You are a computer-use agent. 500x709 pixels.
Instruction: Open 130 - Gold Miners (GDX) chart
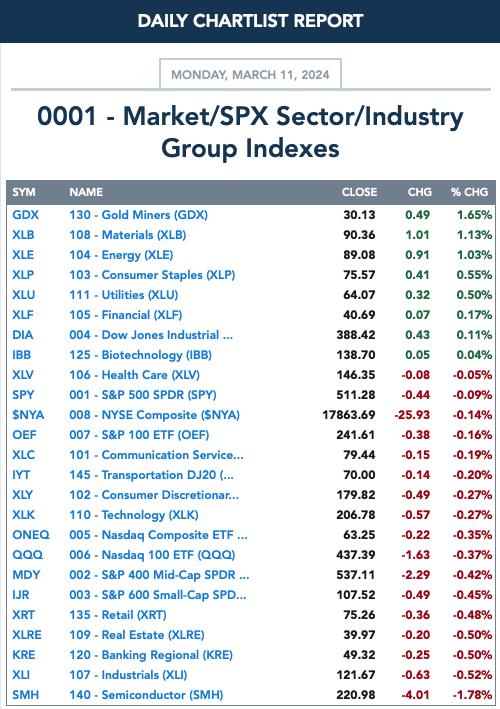138,215
